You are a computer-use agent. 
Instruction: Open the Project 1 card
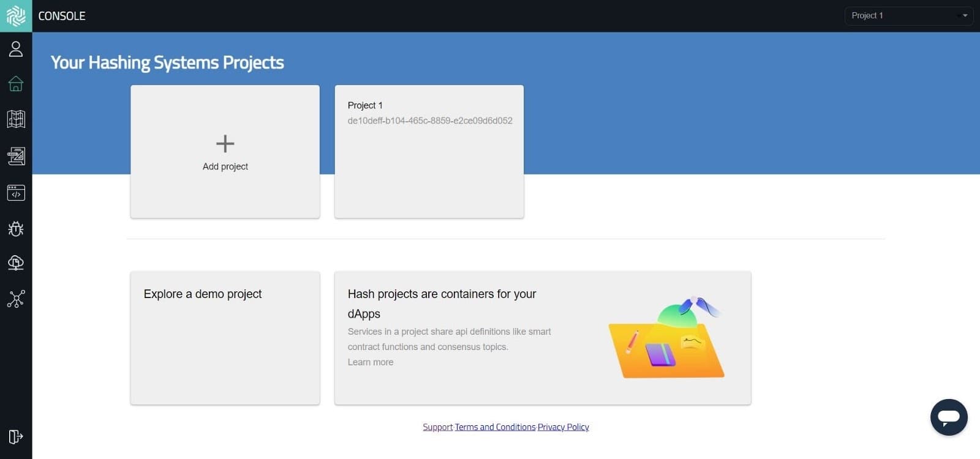click(429, 151)
